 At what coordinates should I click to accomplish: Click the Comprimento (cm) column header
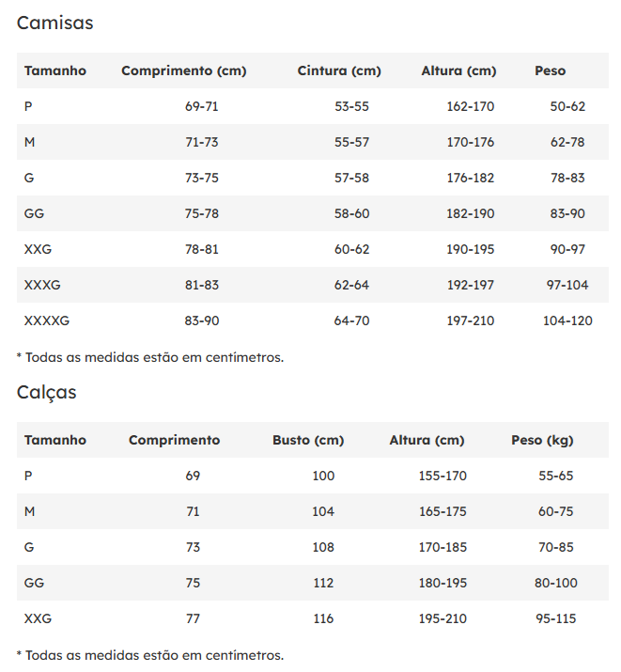184,70
